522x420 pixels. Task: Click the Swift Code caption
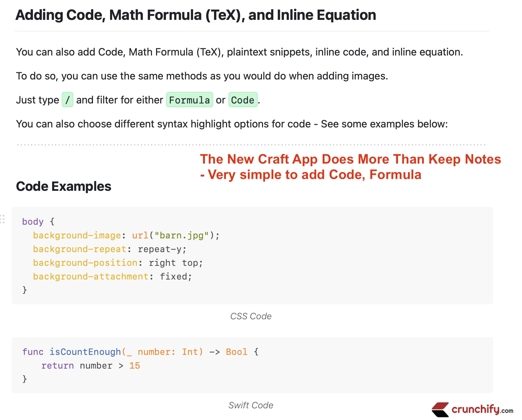pyautogui.click(x=251, y=405)
